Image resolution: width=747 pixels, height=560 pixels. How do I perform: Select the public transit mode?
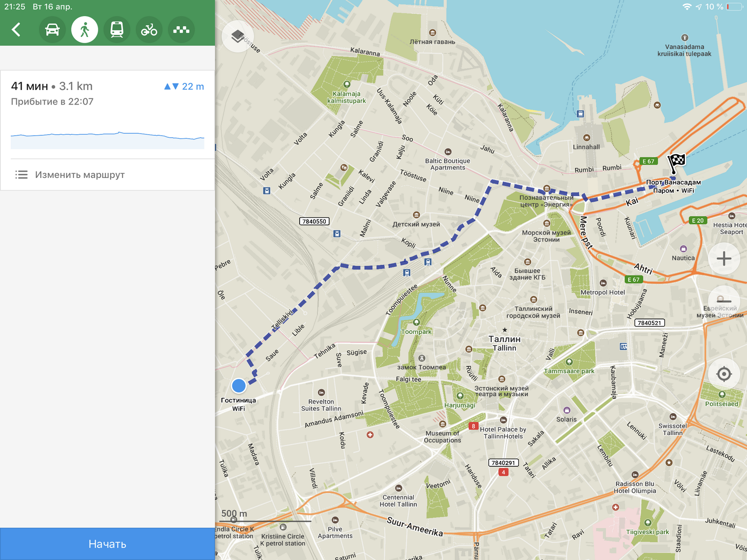click(117, 30)
